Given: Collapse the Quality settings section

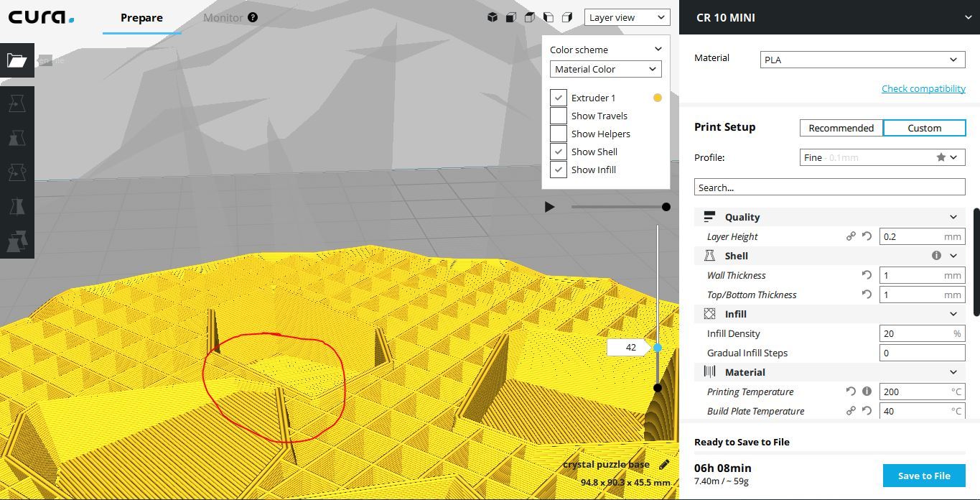Looking at the screenshot, I should [x=953, y=217].
